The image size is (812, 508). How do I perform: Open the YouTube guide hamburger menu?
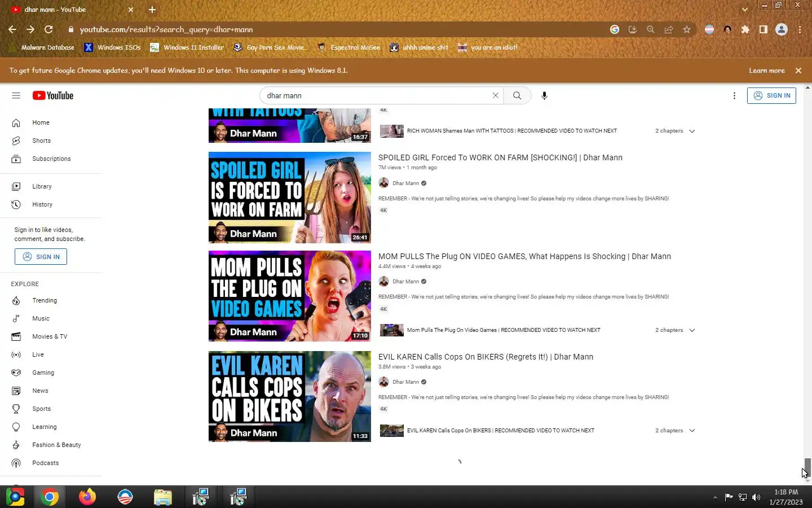(x=16, y=95)
